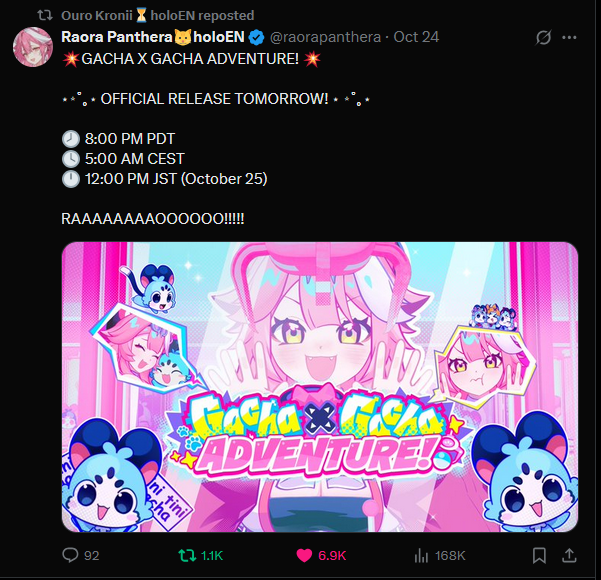Click the 168K views count
This screenshot has width=601, height=580.
coord(450,555)
